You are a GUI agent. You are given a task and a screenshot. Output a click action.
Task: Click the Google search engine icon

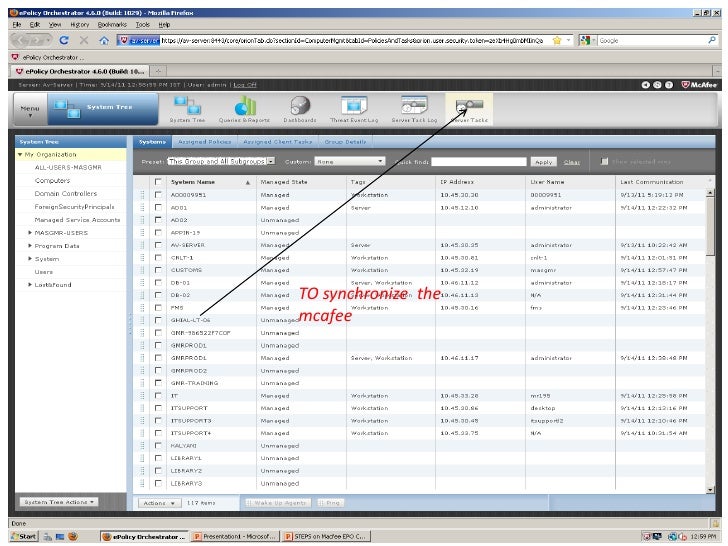[x=585, y=40]
